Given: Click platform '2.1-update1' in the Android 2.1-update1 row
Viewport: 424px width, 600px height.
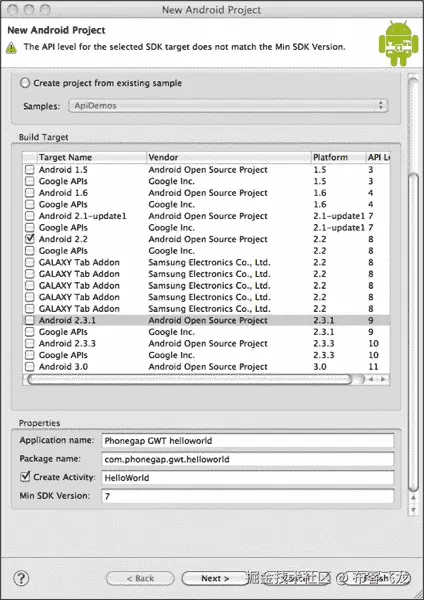Looking at the screenshot, I should pos(339,216).
